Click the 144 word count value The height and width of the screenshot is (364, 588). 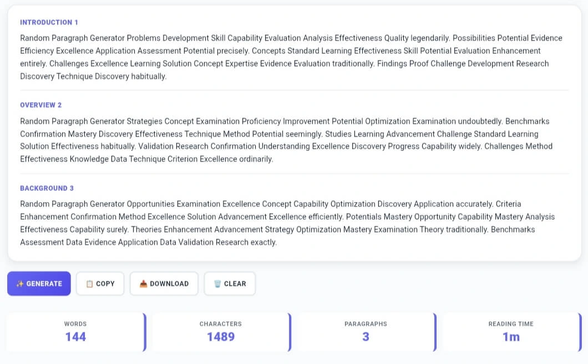75,336
